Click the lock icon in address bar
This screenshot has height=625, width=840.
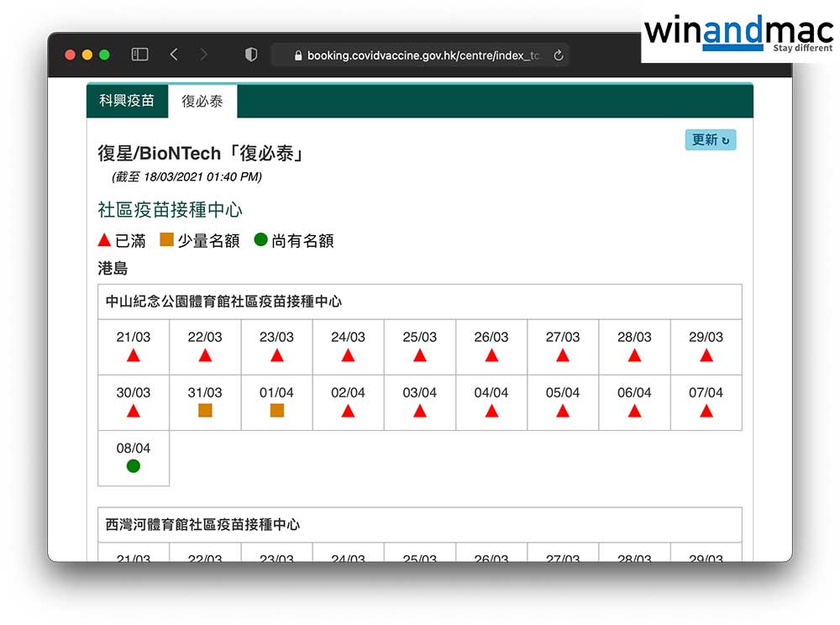click(x=297, y=55)
